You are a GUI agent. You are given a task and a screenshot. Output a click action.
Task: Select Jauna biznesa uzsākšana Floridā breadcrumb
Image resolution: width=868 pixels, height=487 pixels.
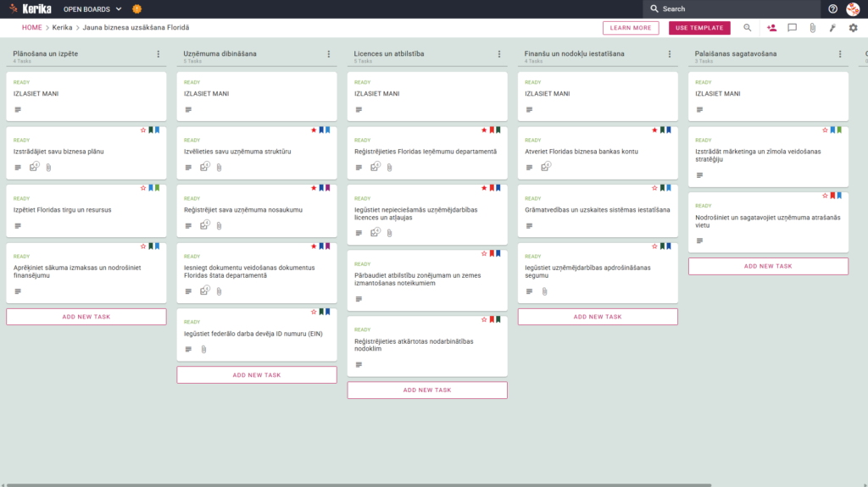(136, 28)
